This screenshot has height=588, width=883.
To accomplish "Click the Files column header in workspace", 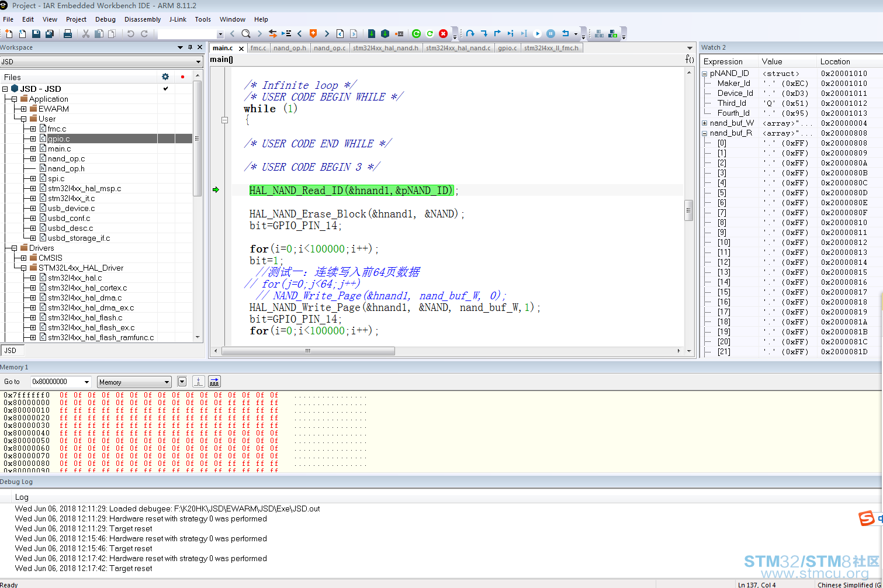I will pyautogui.click(x=78, y=77).
